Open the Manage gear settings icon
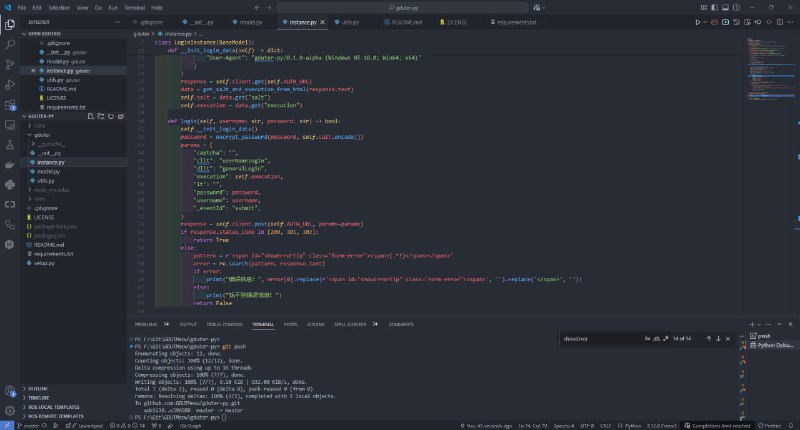 coord(10,409)
